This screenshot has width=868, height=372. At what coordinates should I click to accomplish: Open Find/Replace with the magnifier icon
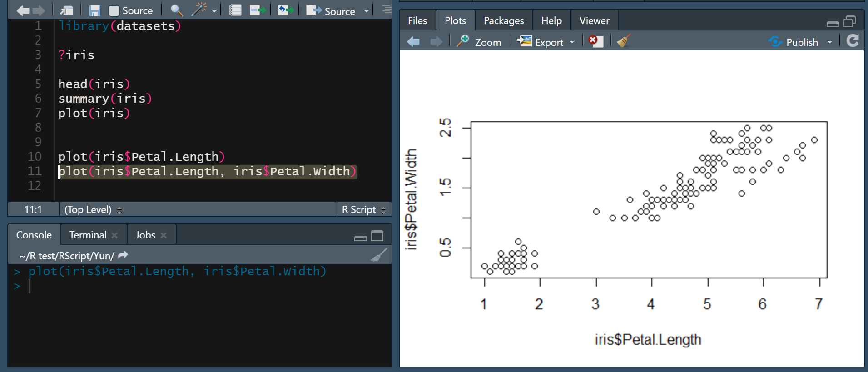[x=176, y=10]
